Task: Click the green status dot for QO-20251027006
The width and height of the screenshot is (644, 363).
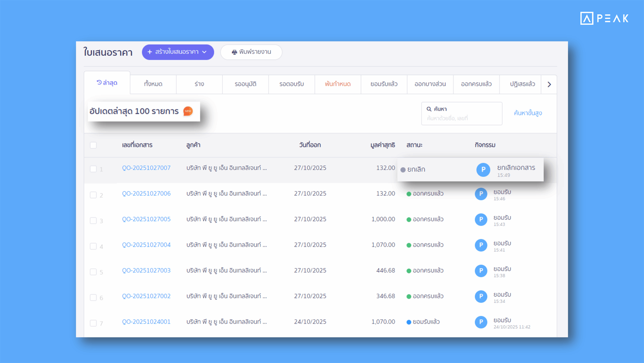Action: pos(409,194)
